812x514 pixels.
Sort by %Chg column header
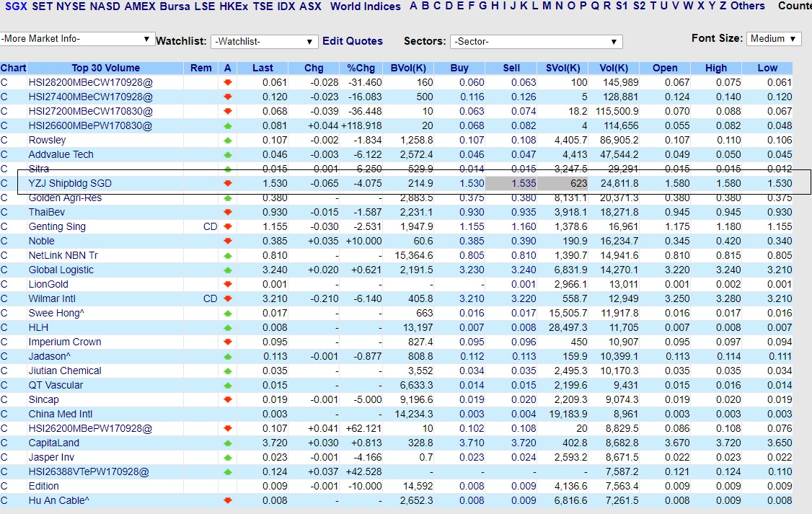coord(361,68)
